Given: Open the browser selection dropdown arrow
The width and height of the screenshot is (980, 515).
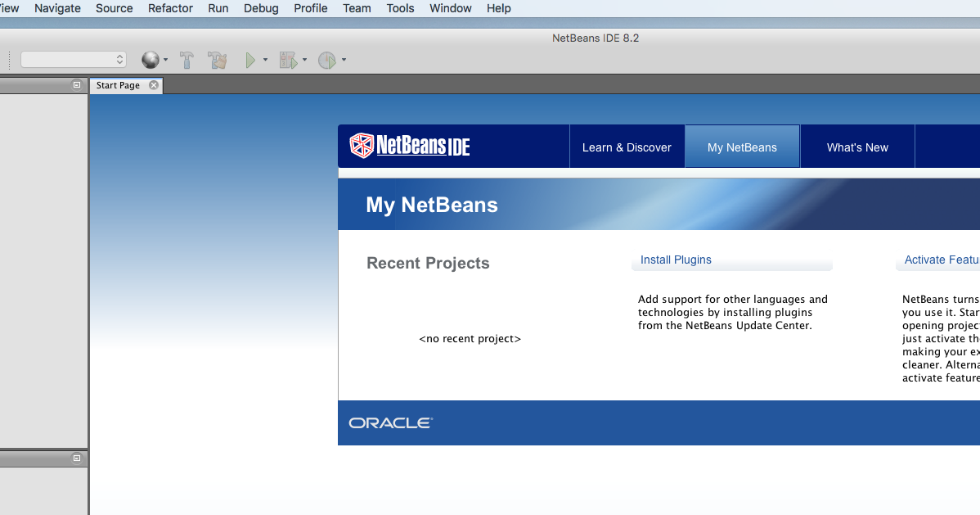Looking at the screenshot, I should point(165,60).
